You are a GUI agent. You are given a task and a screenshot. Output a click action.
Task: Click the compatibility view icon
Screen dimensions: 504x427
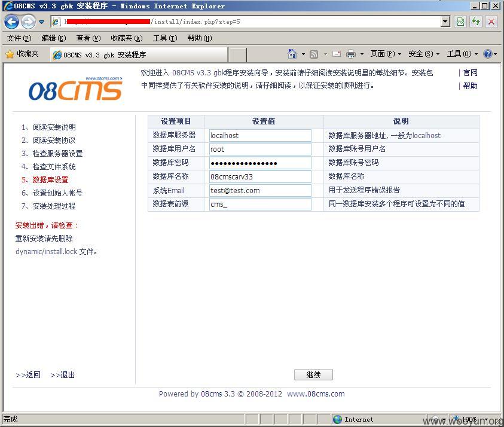460,22
